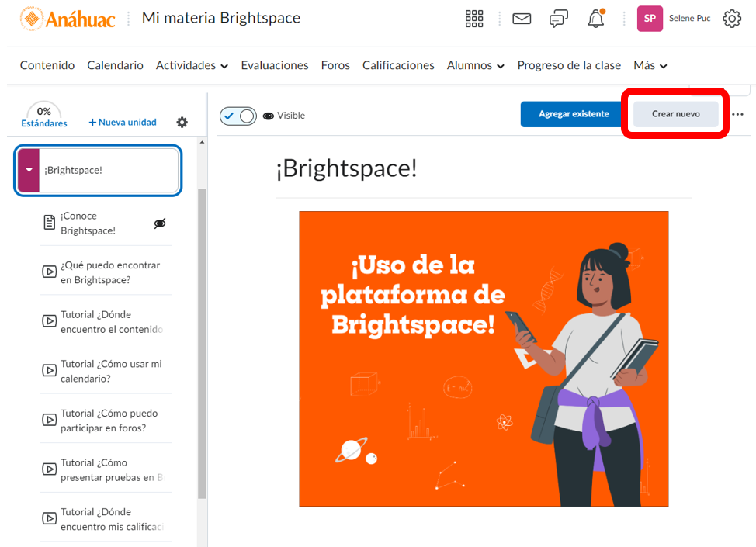This screenshot has width=756, height=547.
Task: Click the sidebar settings gear icon
Action: (x=182, y=123)
